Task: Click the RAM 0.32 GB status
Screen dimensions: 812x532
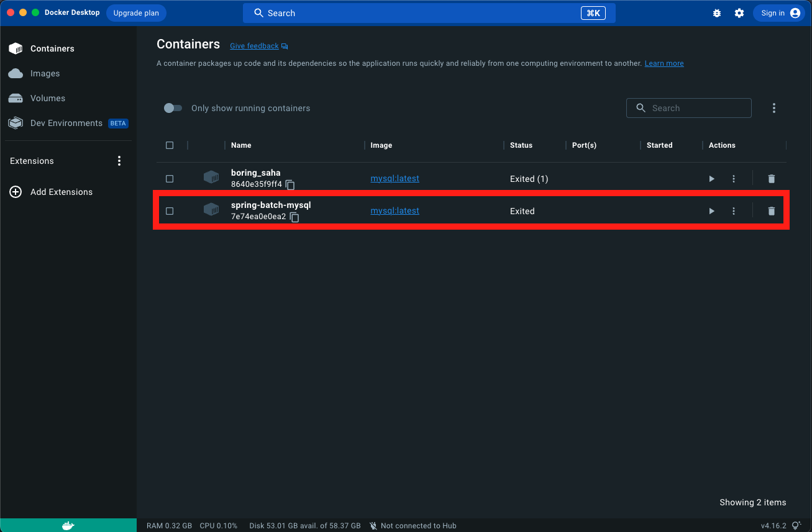Action: (169, 526)
